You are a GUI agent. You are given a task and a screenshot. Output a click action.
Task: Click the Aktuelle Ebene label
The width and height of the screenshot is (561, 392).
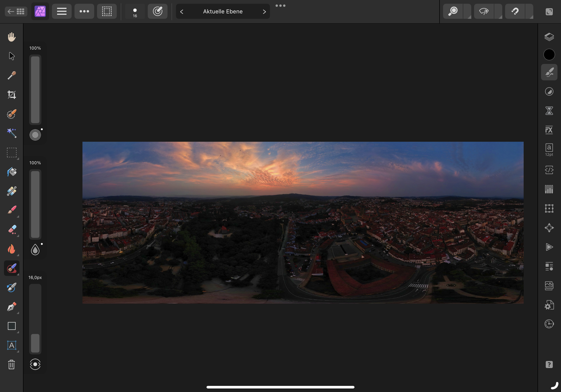tap(223, 12)
